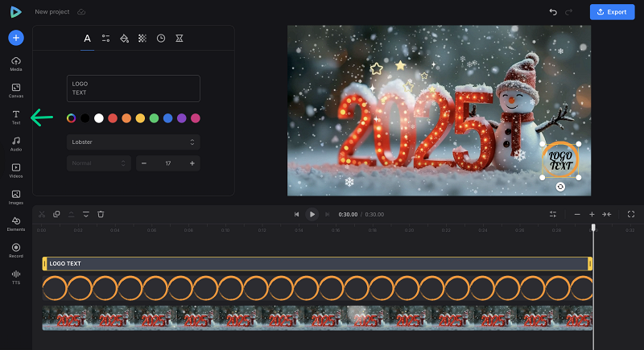Click the LOGO TEXT input box
The width and height of the screenshot is (644, 350).
tap(134, 89)
